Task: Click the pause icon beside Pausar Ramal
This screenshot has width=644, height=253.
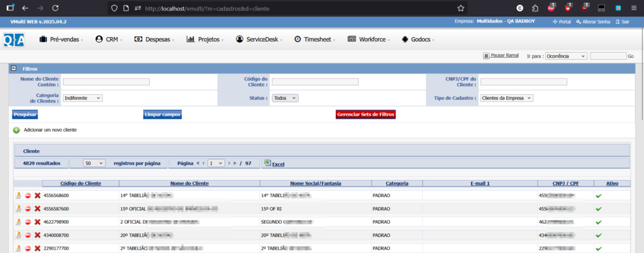Action: [x=486, y=56]
